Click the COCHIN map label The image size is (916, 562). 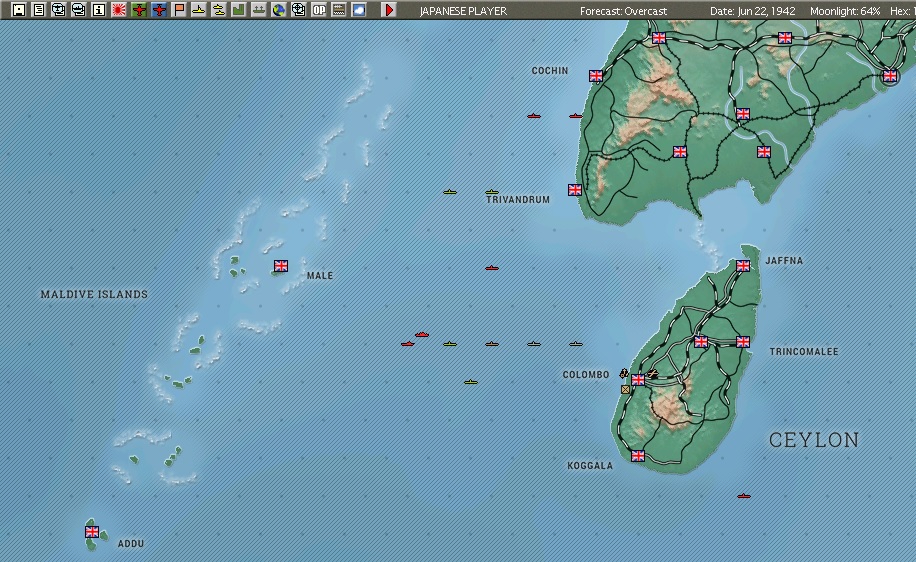pyautogui.click(x=550, y=71)
